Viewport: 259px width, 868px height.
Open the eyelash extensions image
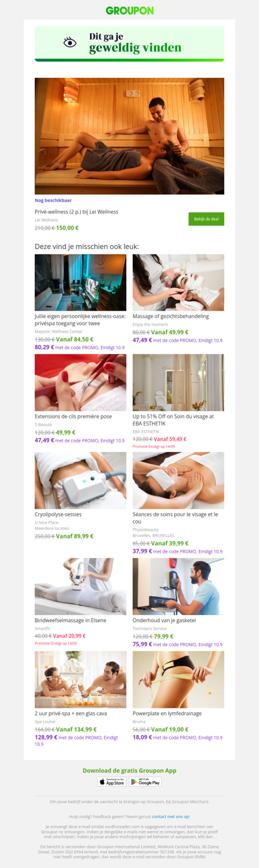[x=80, y=382]
